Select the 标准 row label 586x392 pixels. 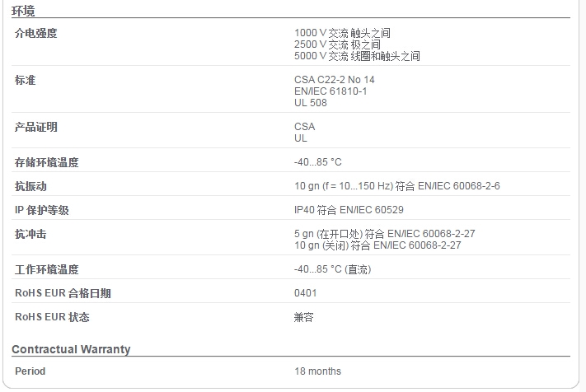25,80
